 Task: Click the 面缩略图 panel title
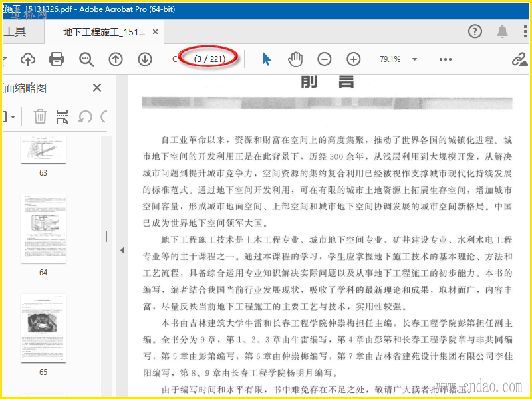[25, 88]
